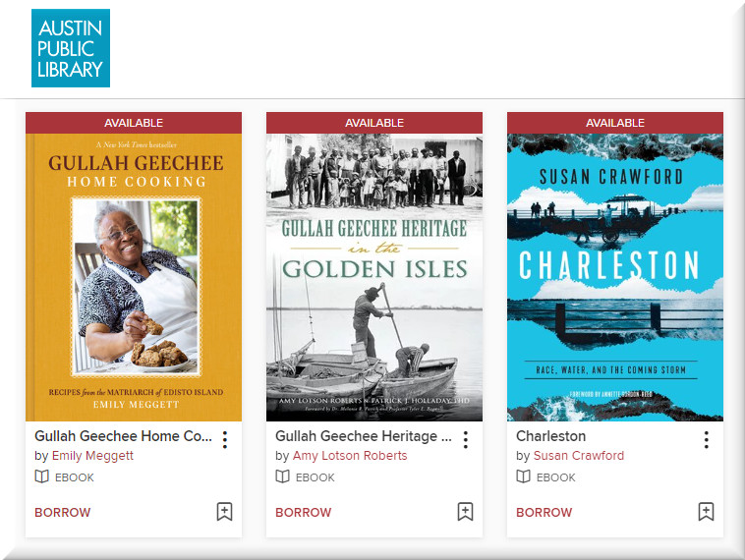Open options menu for Charleston book

[706, 439]
